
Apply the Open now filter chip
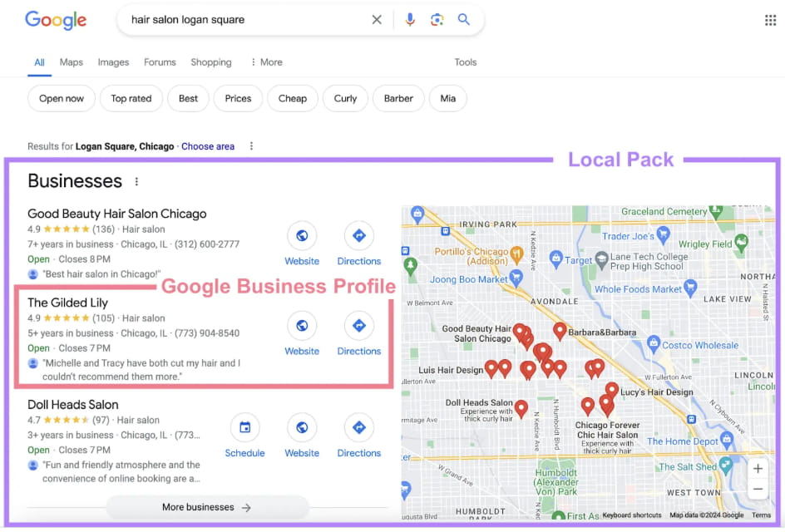[62, 99]
